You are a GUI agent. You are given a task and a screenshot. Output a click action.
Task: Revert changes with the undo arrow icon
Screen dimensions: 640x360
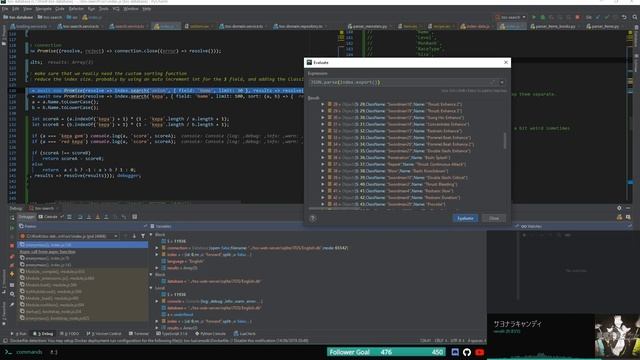click(x=624, y=17)
